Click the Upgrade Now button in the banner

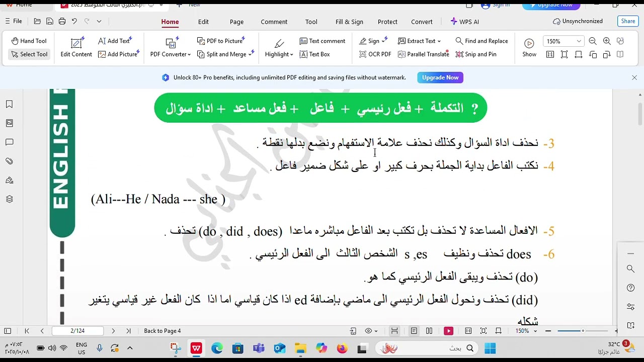[x=440, y=77]
